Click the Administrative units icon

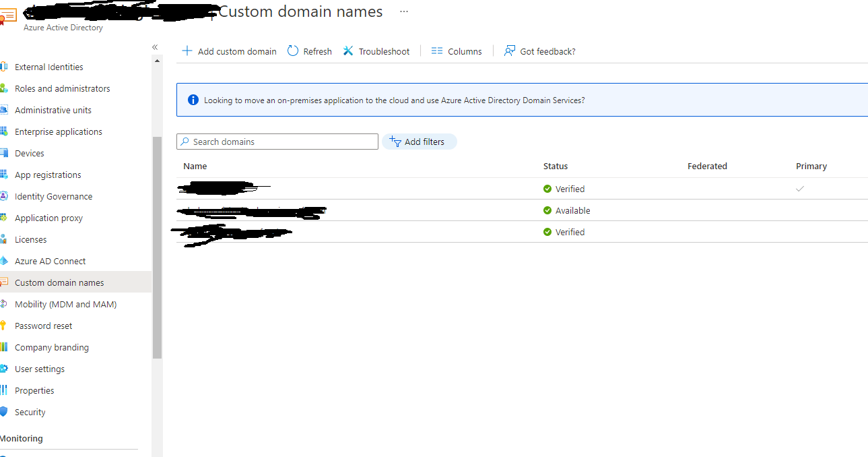[x=4, y=110]
